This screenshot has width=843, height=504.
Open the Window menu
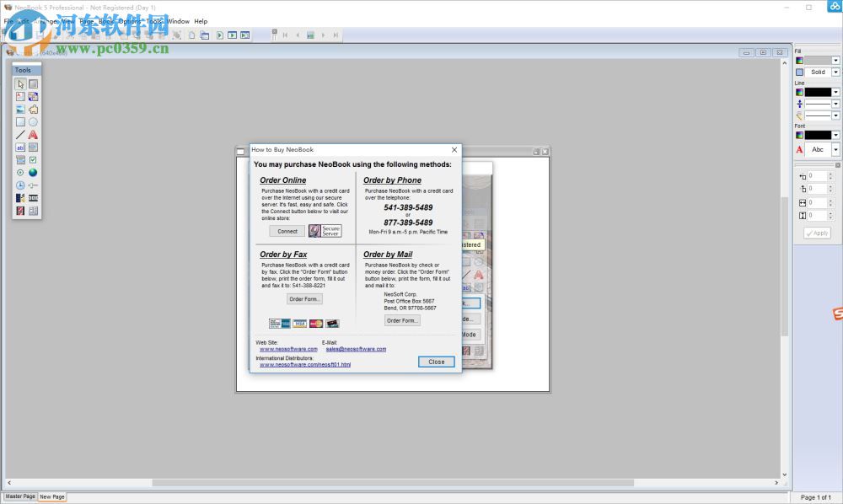(178, 22)
